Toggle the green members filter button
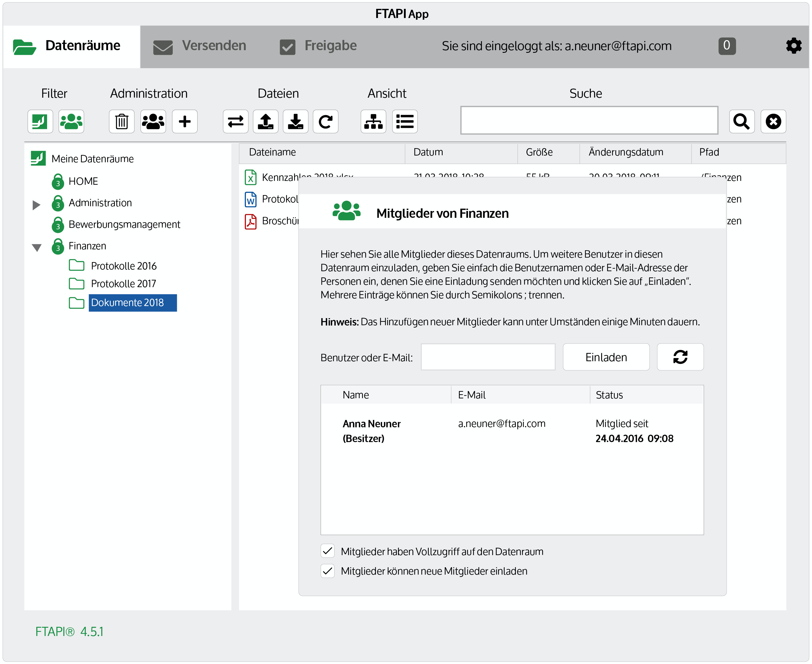Viewport: 812px width, 664px height. [71, 122]
